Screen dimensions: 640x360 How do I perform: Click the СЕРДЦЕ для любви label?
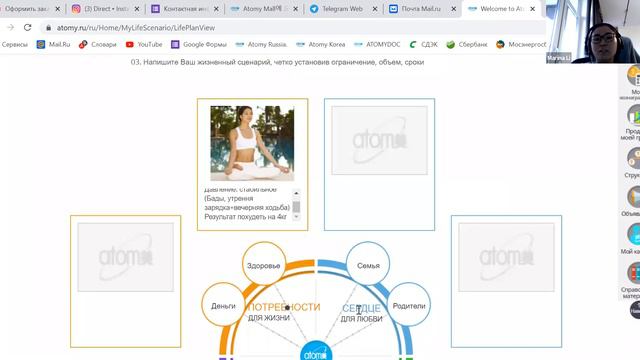point(362,313)
